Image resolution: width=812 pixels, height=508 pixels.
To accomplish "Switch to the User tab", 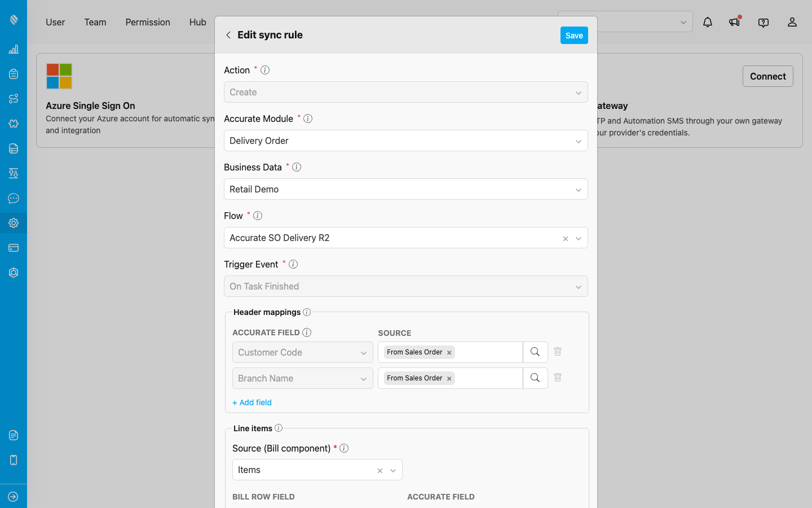I will [x=55, y=22].
